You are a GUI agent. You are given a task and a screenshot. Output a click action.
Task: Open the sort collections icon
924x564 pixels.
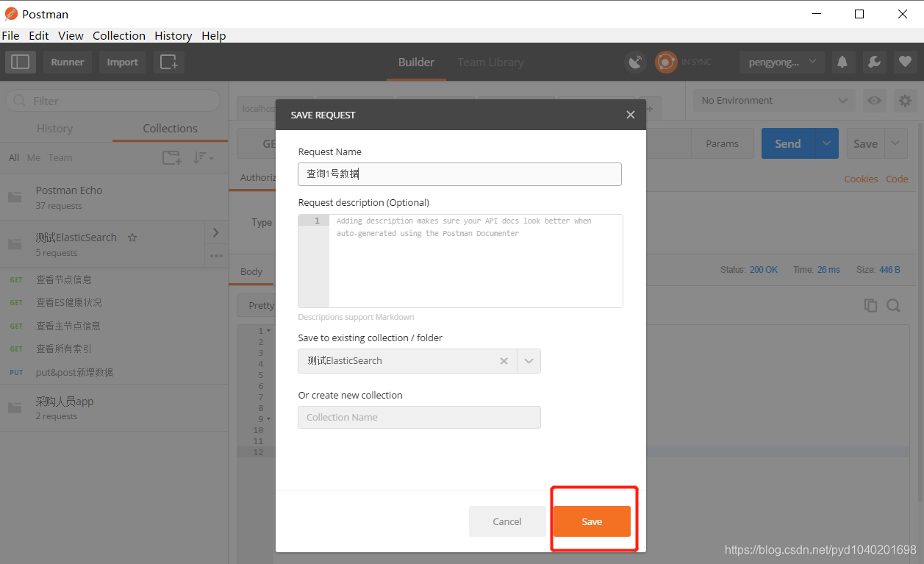point(203,157)
